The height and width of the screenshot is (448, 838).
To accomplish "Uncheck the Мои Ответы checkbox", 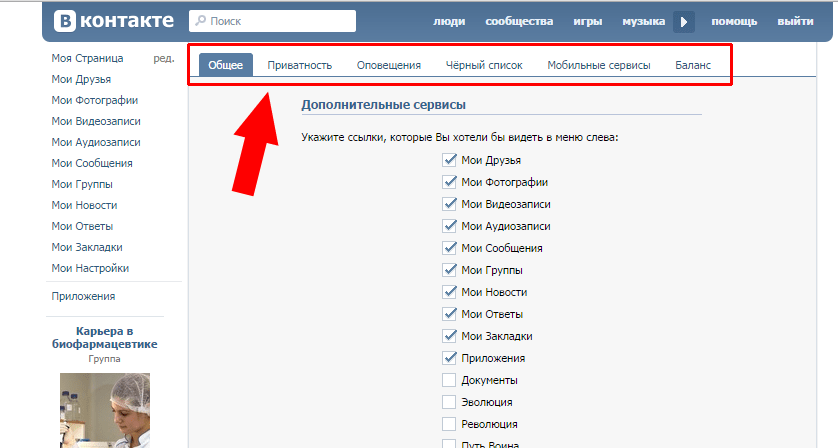I will tap(449, 314).
